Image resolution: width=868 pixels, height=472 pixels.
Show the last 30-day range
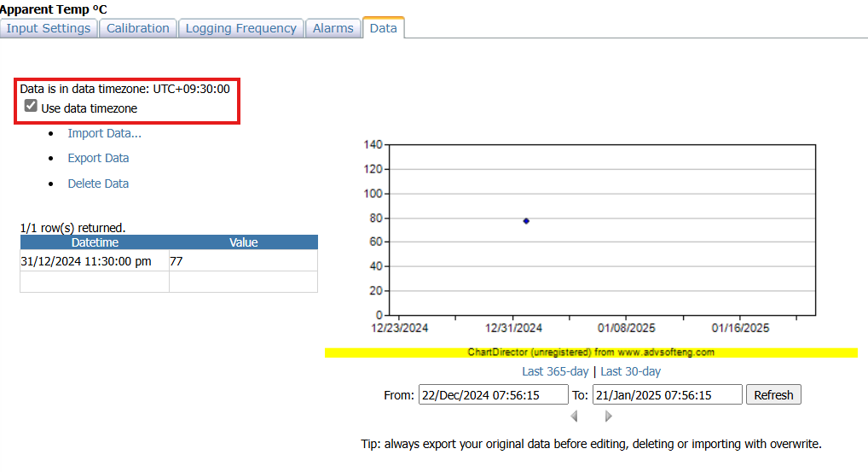(630, 371)
